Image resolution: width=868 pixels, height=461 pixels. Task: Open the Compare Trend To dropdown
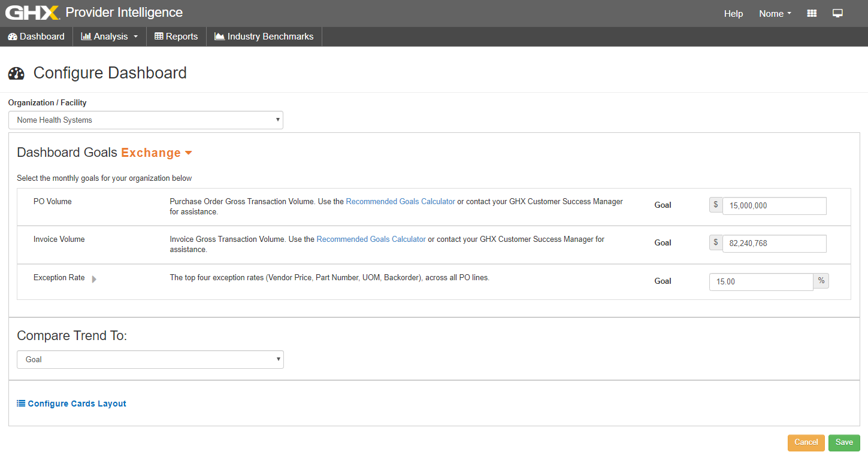point(150,359)
